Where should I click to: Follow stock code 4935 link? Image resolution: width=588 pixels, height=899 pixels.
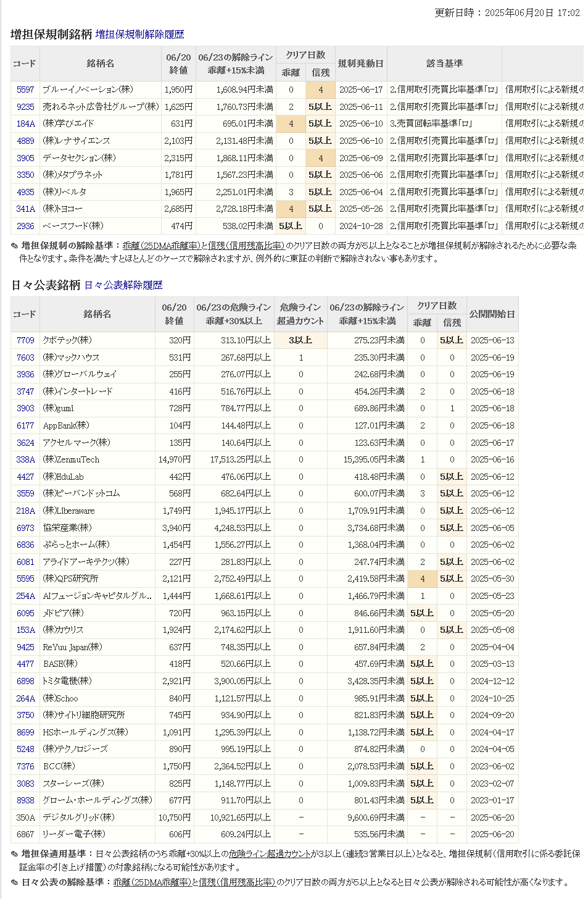click(x=25, y=192)
